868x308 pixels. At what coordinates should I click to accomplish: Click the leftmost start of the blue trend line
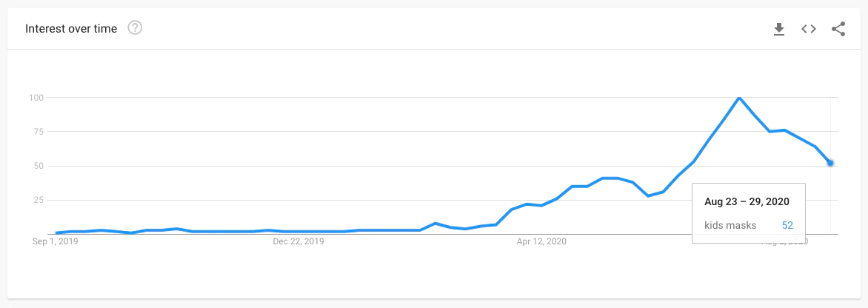(57, 233)
